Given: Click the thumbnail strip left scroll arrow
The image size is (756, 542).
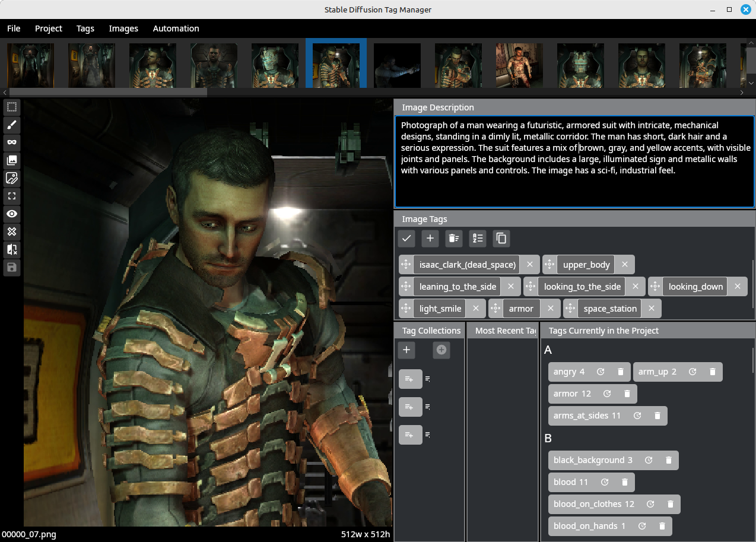Looking at the screenshot, I should [5, 93].
